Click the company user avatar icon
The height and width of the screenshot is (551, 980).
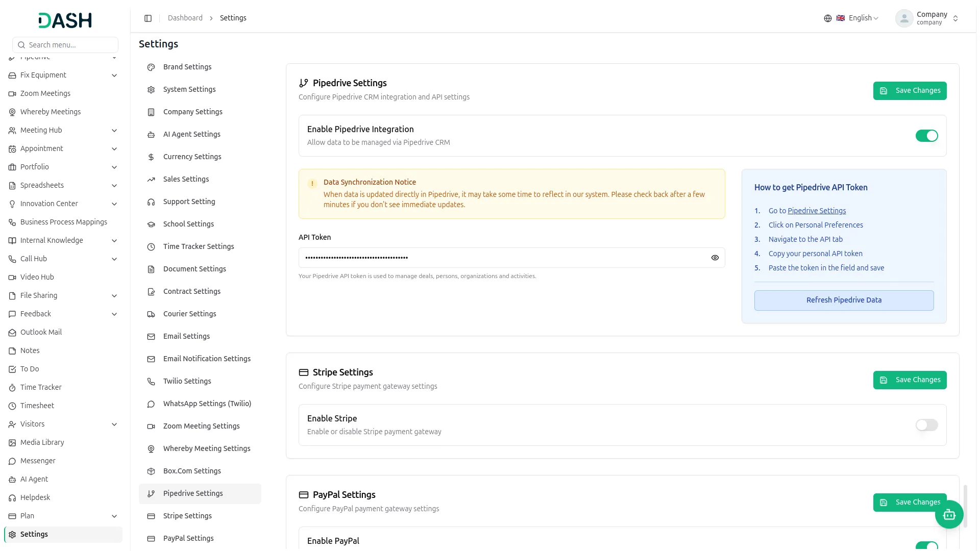click(904, 18)
